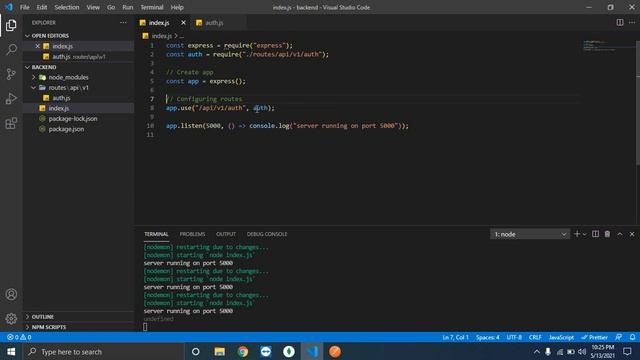Select index.js in the BACKEND tree
640x360 pixels.
click(x=59, y=108)
